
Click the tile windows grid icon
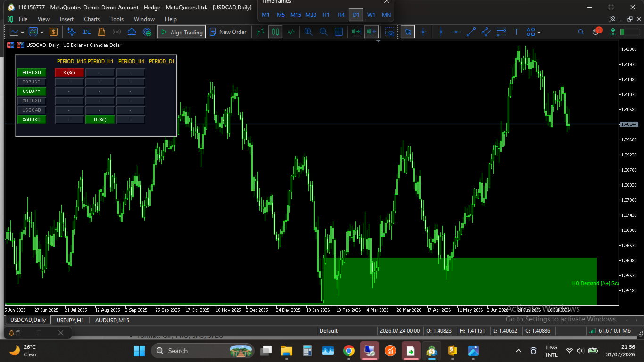[x=339, y=32]
